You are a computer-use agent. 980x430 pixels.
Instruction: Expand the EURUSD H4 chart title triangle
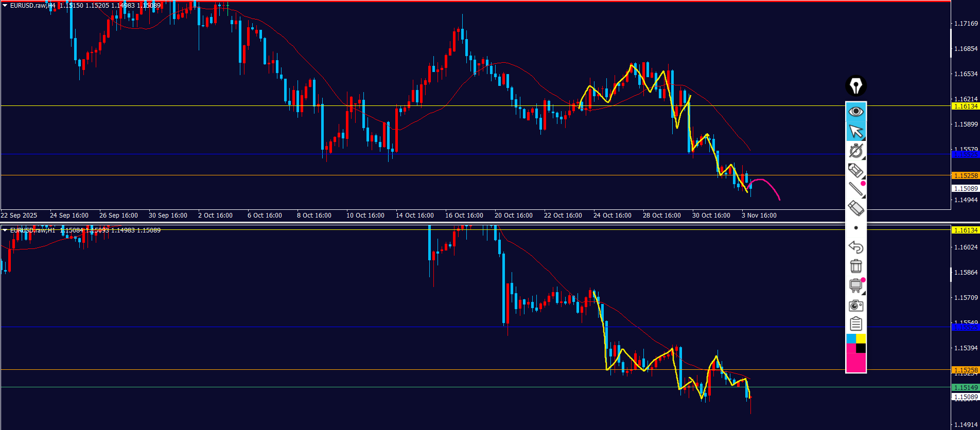pyautogui.click(x=5, y=6)
